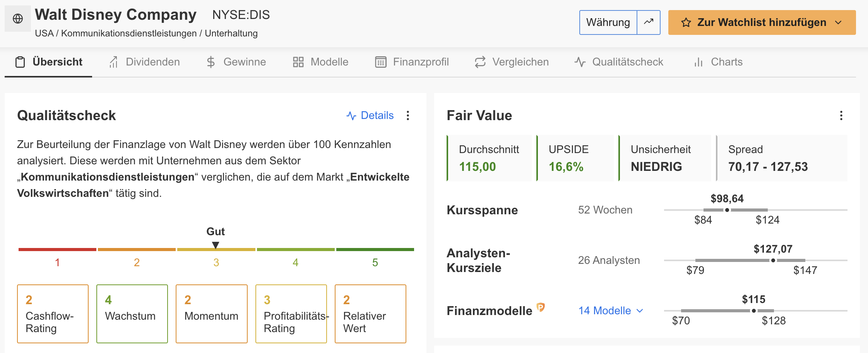Switch to the Übersicht tab
The width and height of the screenshot is (868, 353).
click(48, 62)
